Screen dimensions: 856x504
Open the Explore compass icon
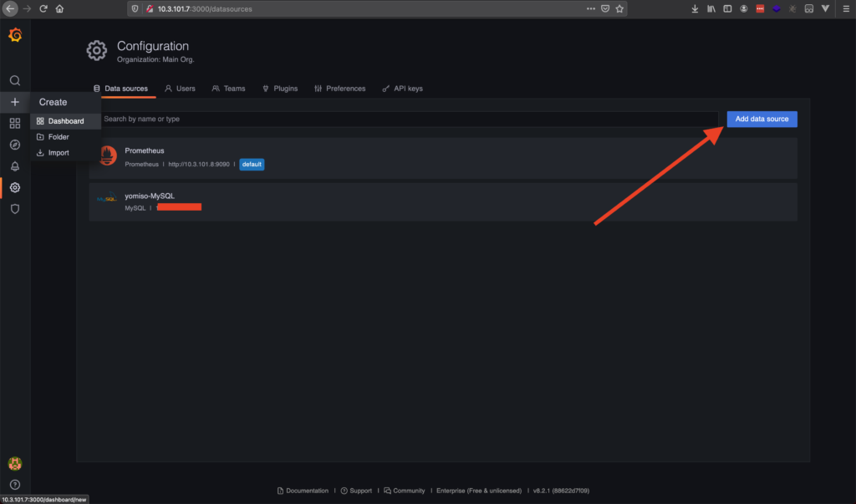pyautogui.click(x=15, y=145)
